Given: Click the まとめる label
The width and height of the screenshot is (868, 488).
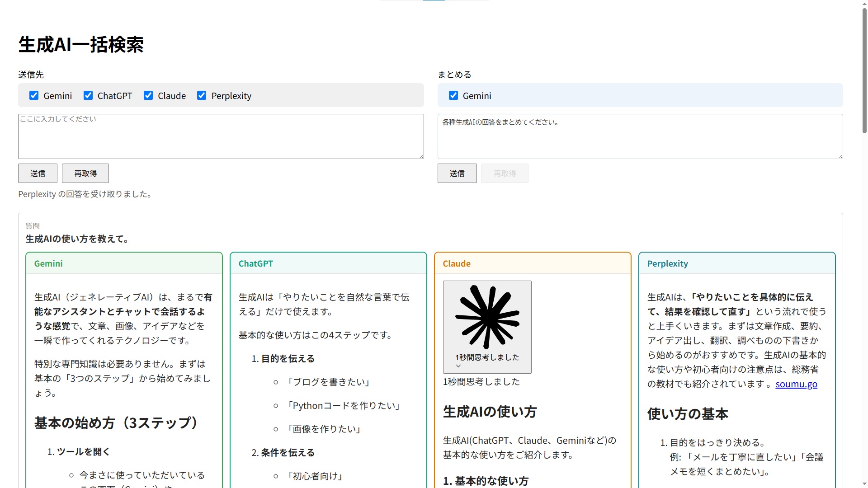Looking at the screenshot, I should pos(454,75).
